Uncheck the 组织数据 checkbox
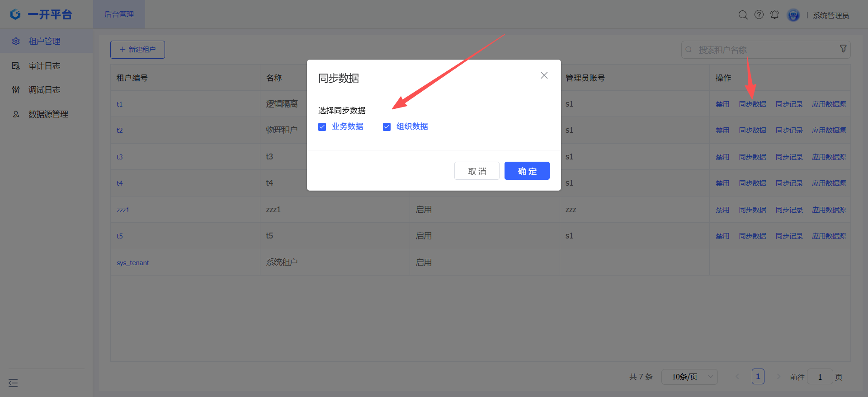The height and width of the screenshot is (397, 868). point(387,127)
